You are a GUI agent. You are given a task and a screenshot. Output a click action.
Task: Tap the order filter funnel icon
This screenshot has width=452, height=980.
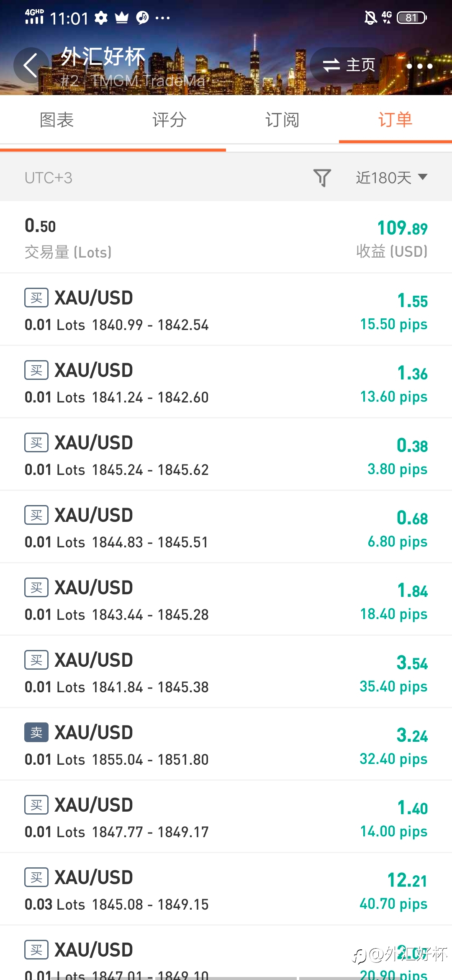(x=322, y=178)
